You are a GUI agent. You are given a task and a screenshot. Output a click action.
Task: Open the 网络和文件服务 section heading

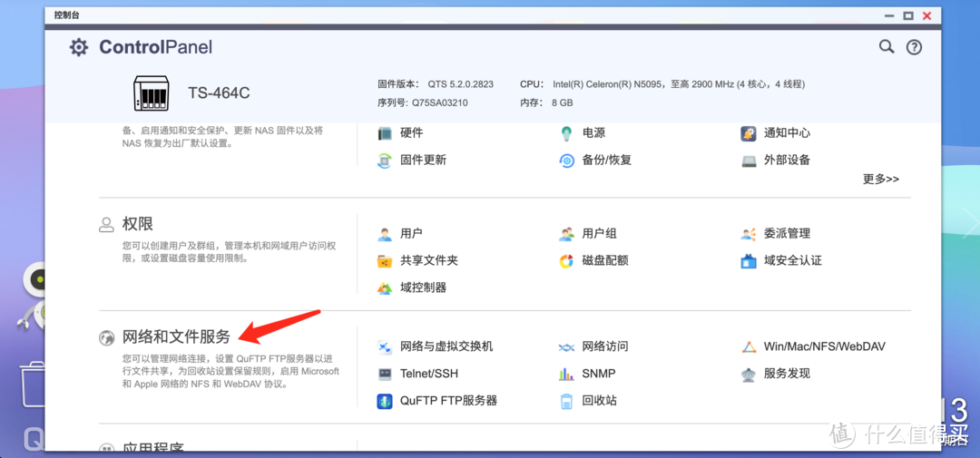point(176,337)
